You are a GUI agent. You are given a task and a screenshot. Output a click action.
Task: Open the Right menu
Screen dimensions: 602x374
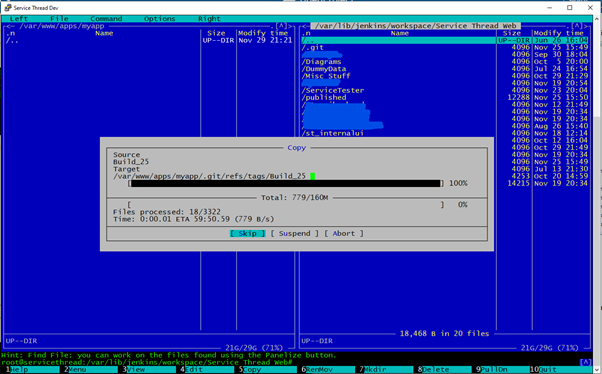coord(209,18)
